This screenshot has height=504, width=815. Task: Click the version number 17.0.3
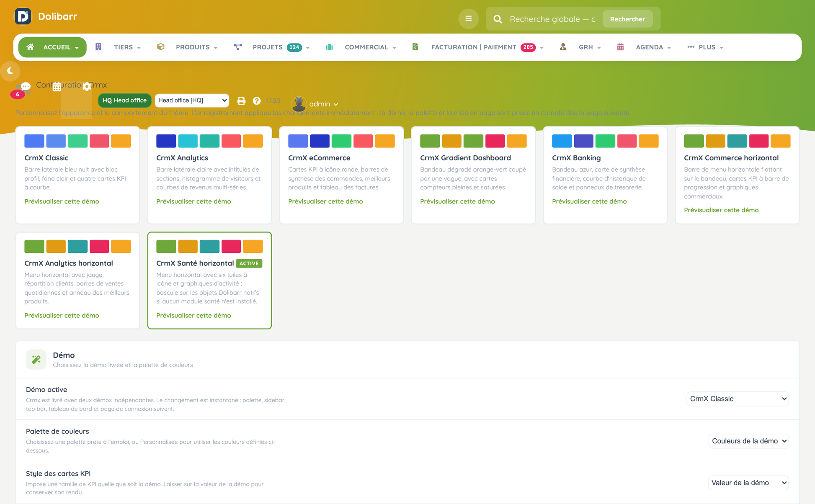tap(273, 101)
